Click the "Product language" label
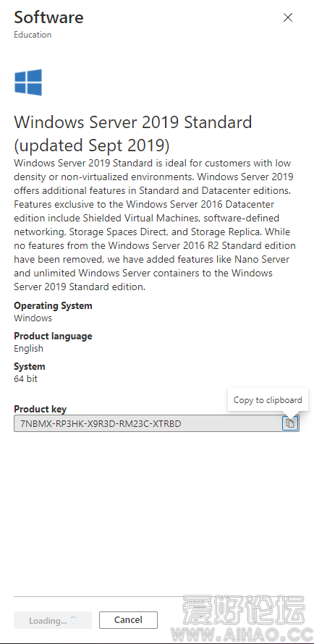This screenshot has width=314, height=644. click(53, 336)
